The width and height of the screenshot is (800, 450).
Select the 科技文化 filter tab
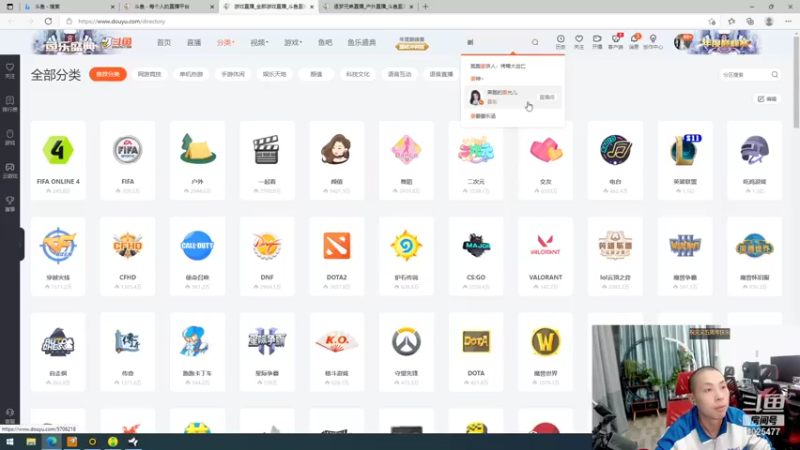pyautogui.click(x=358, y=74)
